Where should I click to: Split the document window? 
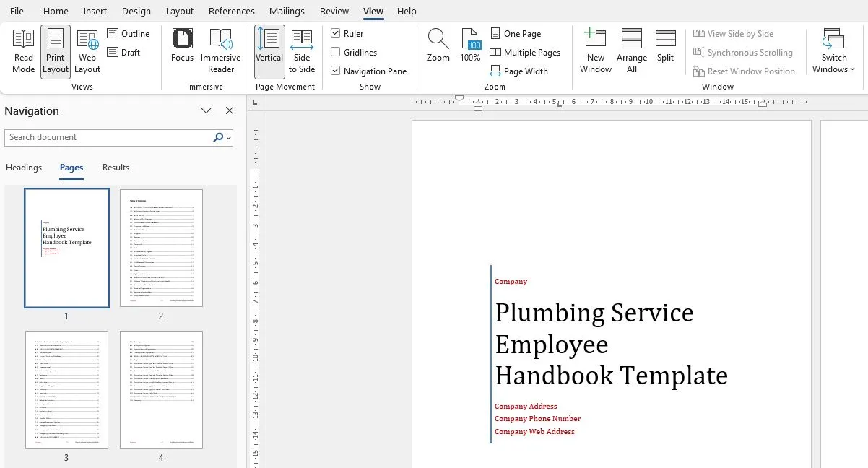tap(665, 46)
